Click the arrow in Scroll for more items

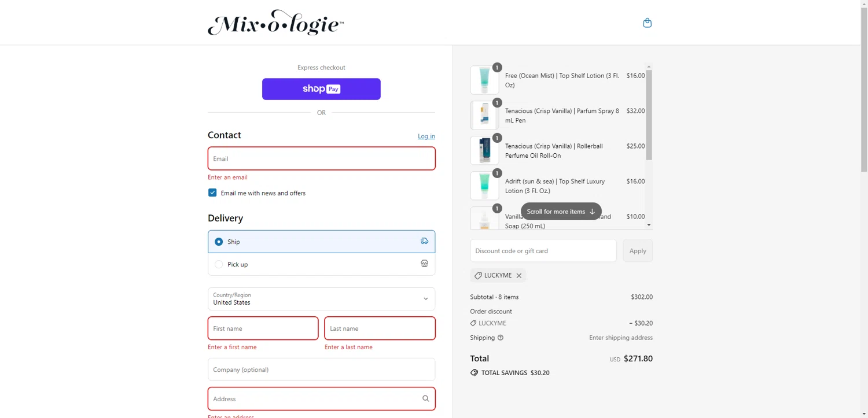point(592,212)
